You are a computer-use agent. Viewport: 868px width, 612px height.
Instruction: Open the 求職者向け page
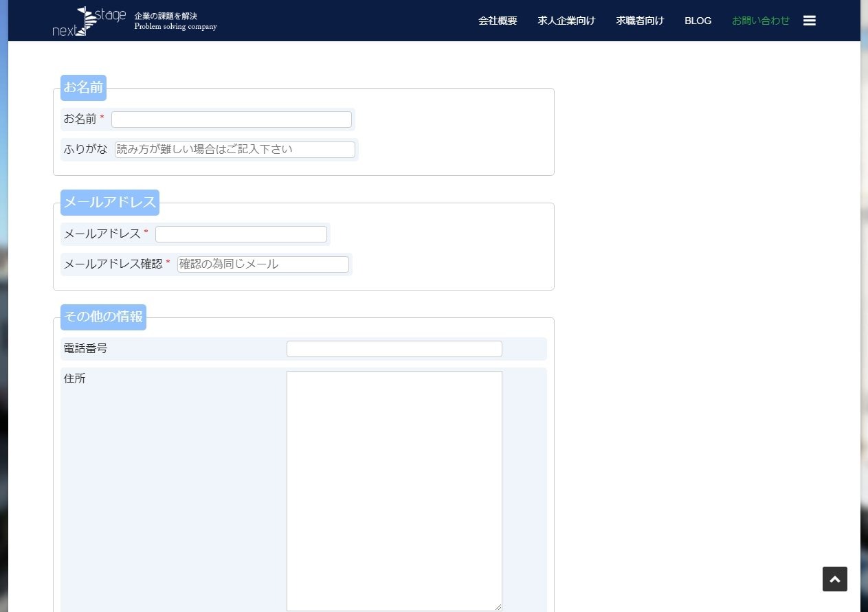tap(640, 21)
